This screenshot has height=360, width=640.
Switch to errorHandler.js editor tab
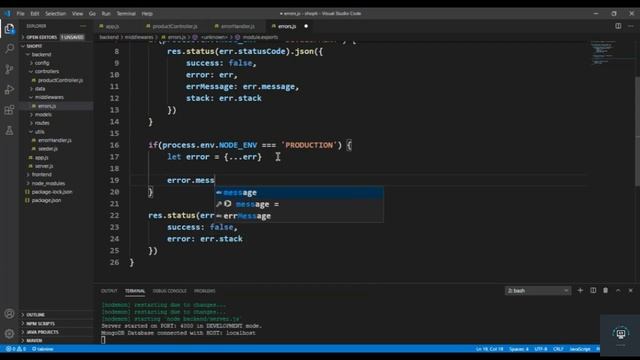tap(238, 26)
